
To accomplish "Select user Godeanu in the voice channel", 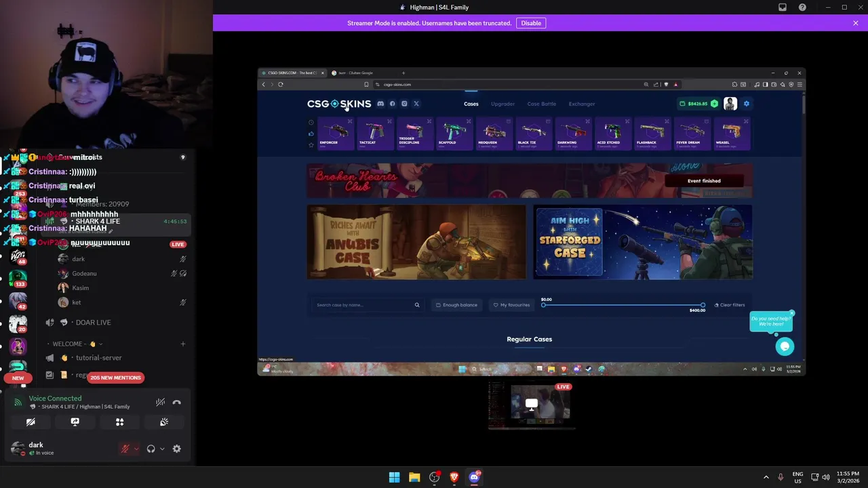I will (x=84, y=273).
